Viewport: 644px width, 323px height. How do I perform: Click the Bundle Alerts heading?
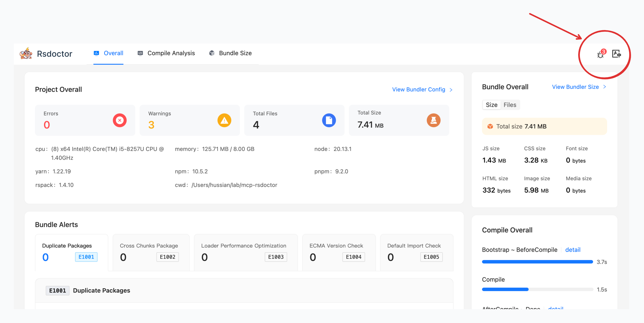tap(56, 224)
